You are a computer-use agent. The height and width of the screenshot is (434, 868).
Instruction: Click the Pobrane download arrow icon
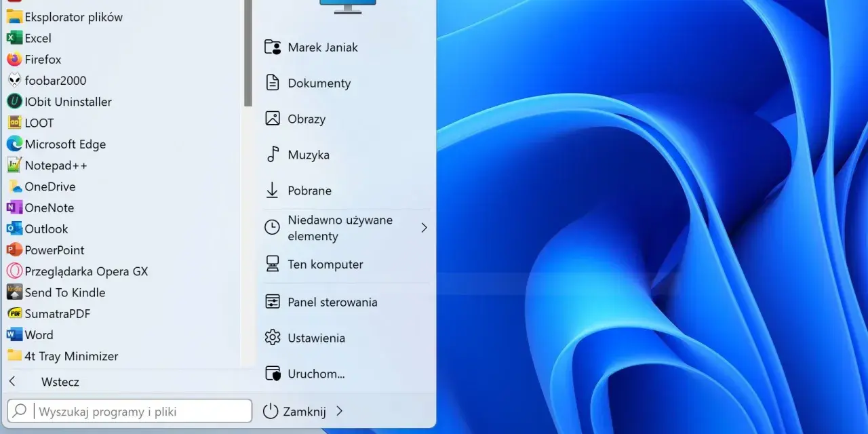(x=273, y=191)
